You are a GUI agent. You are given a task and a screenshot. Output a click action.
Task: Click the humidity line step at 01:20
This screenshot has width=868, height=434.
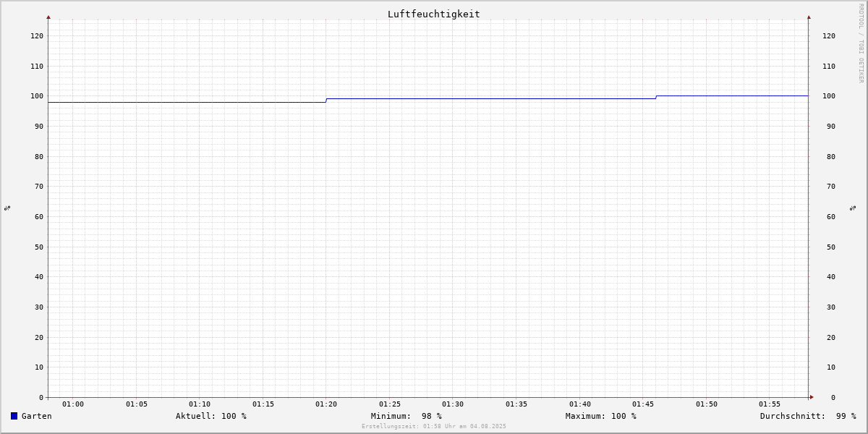[326, 101]
